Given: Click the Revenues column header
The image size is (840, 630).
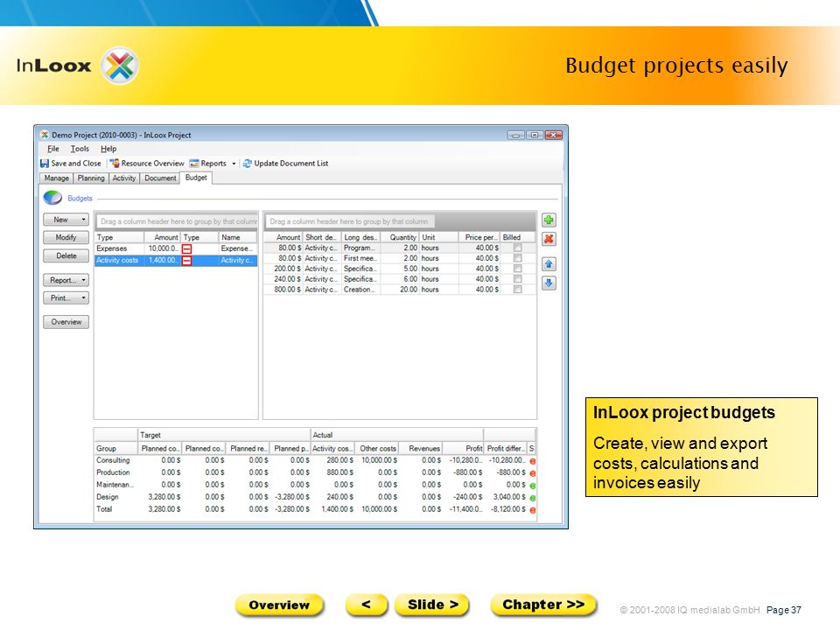Looking at the screenshot, I should [x=420, y=449].
